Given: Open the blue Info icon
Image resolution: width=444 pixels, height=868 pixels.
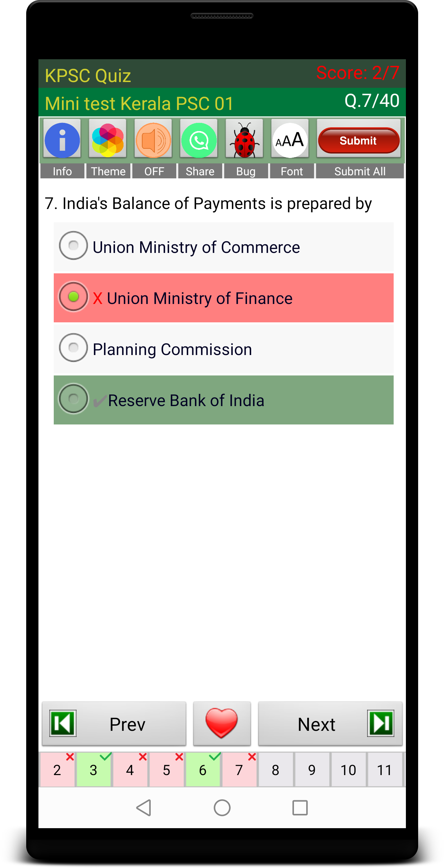Looking at the screenshot, I should 62,140.
